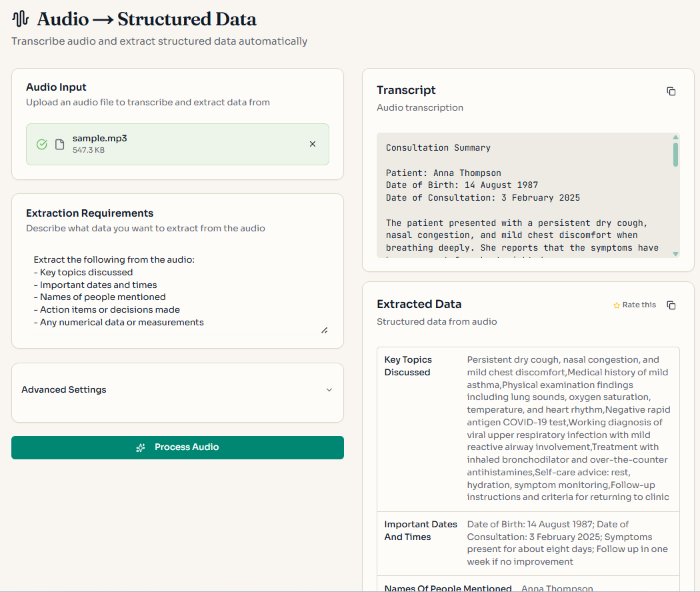This screenshot has height=592, width=700.
Task: Click the green checkmark on the uploaded audio
Action: pos(41,143)
